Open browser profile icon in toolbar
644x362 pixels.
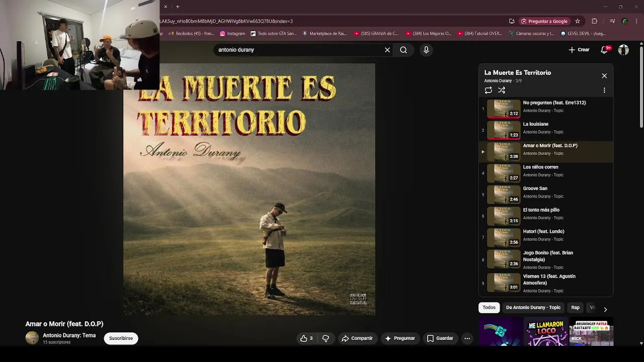pos(625,21)
